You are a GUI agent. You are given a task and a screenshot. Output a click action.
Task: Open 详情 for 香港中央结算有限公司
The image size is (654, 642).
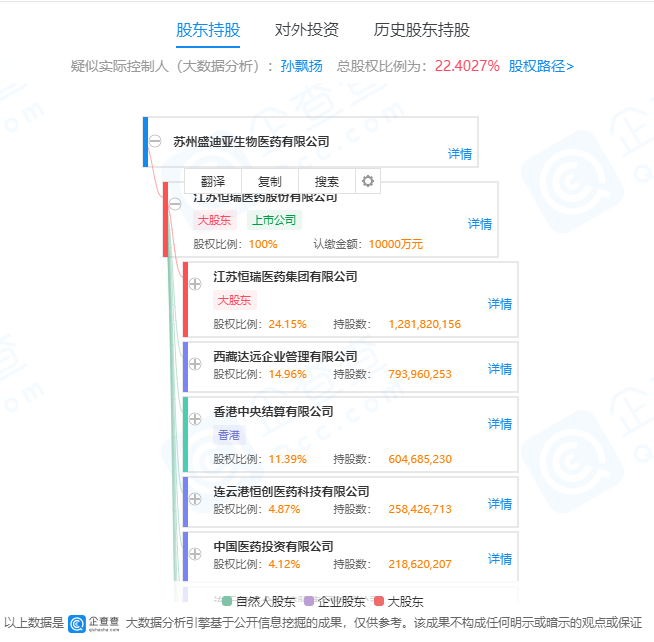500,424
